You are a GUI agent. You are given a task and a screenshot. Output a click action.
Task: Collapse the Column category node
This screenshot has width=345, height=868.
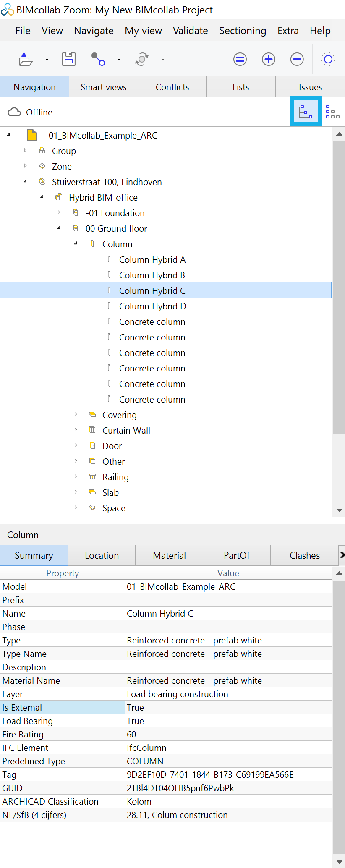(76, 243)
